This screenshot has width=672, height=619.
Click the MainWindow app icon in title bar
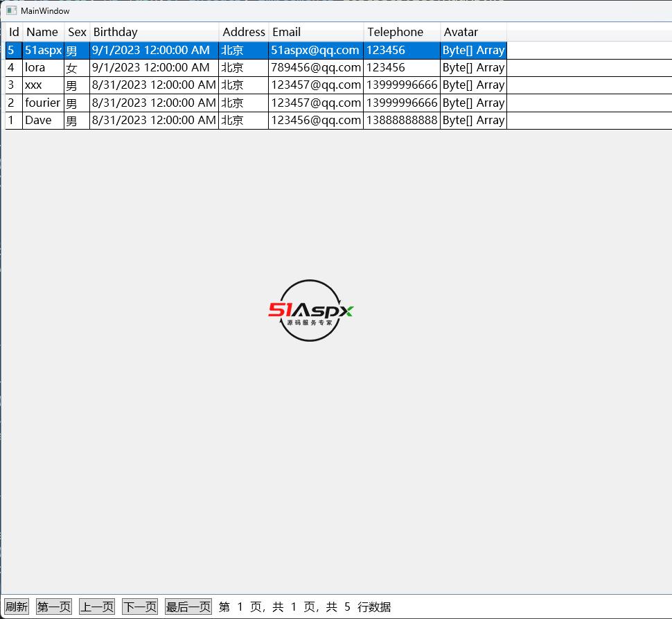tap(11, 10)
